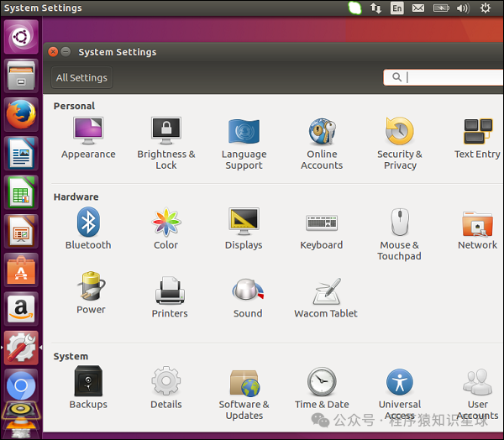Open Network settings
The width and height of the screenshot is (504, 440).
(477, 230)
